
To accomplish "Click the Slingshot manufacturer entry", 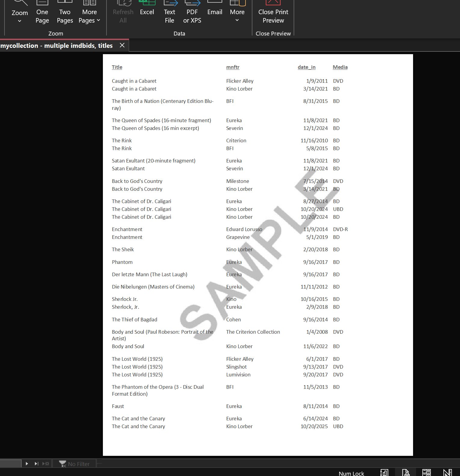I will [236, 367].
